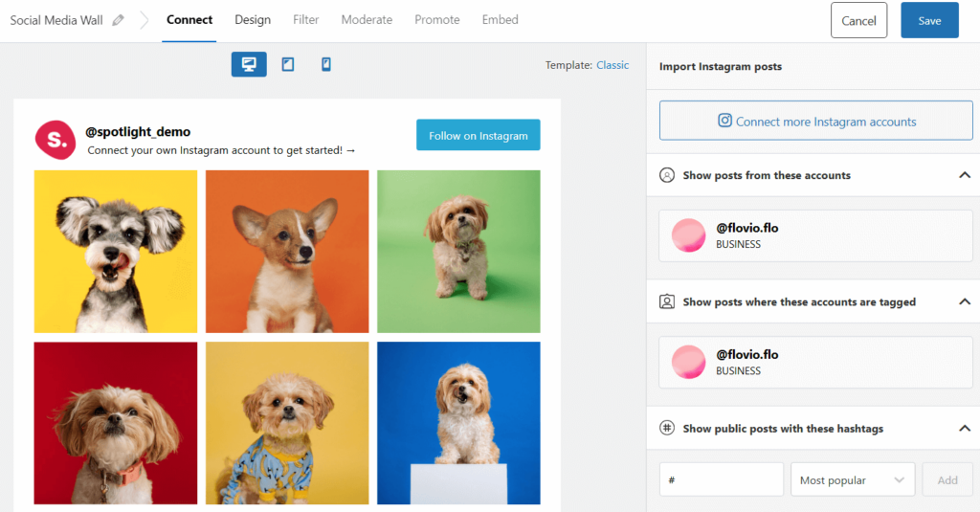Open the dog photo on red background
980x512 pixels.
[116, 423]
